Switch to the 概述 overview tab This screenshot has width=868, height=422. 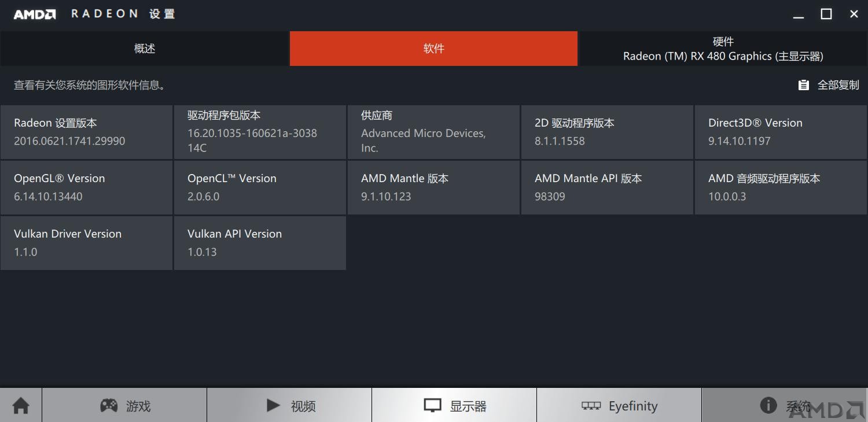point(145,49)
